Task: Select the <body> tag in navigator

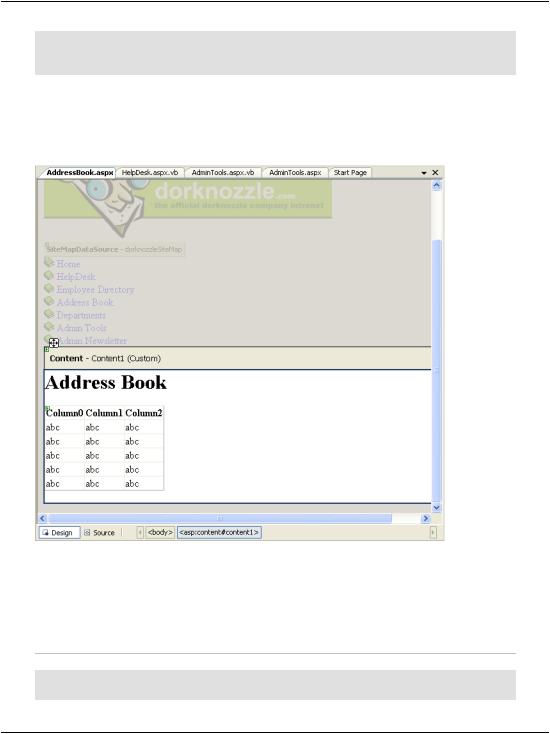Action: [x=160, y=532]
